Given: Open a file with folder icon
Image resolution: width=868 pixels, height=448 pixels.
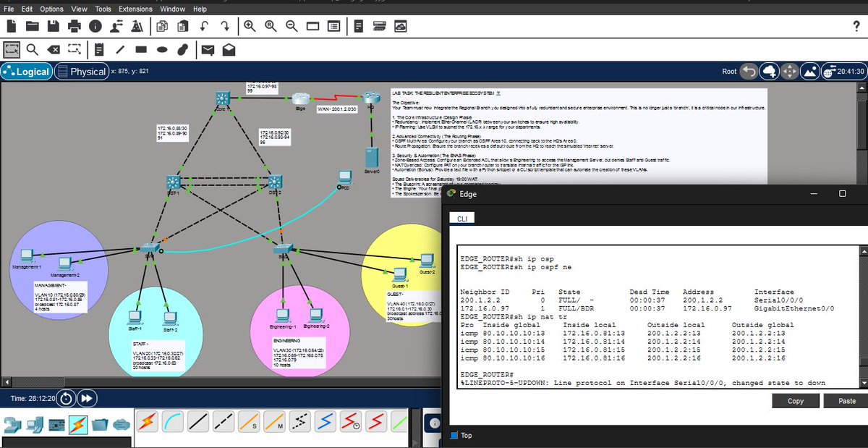Looking at the screenshot, I should pos(32,26).
